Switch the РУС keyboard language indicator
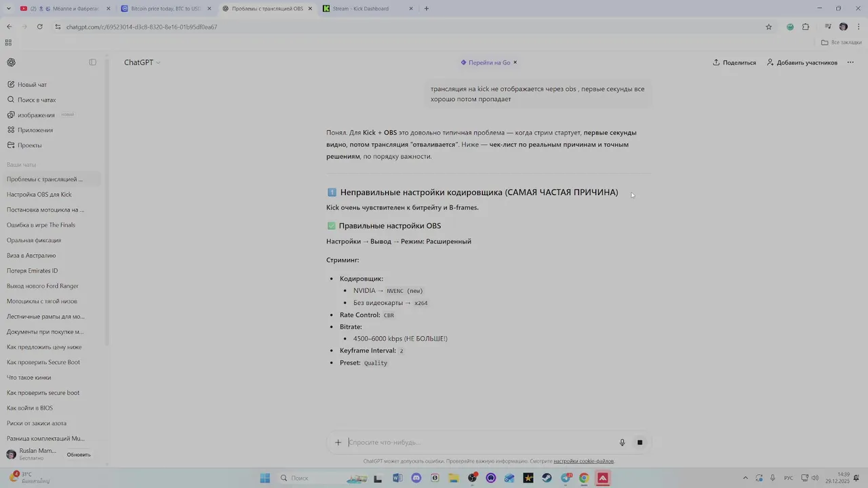 pos(789,478)
